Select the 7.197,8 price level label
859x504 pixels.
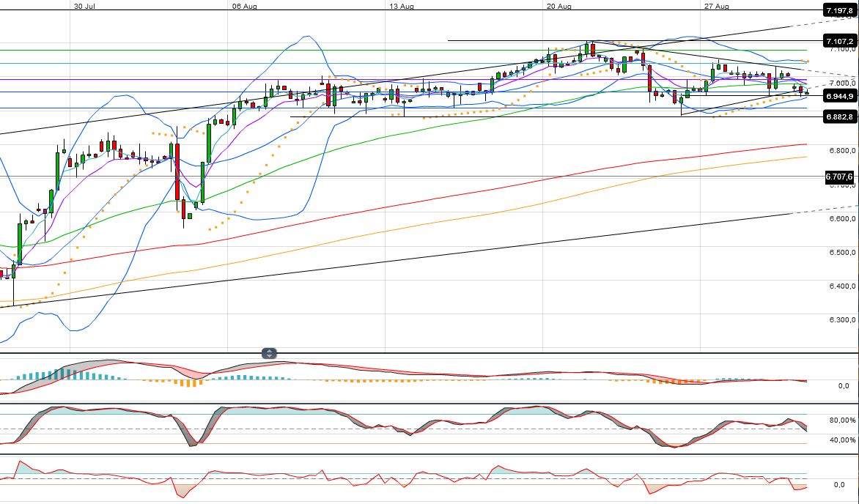pos(840,10)
